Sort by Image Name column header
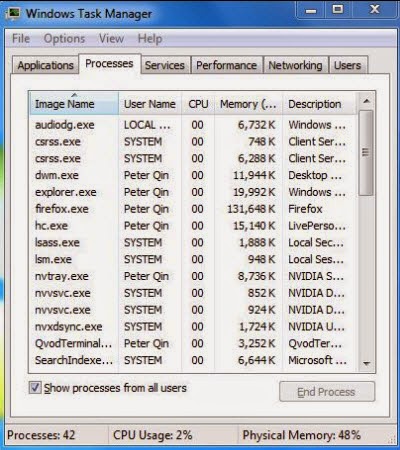 (74, 104)
